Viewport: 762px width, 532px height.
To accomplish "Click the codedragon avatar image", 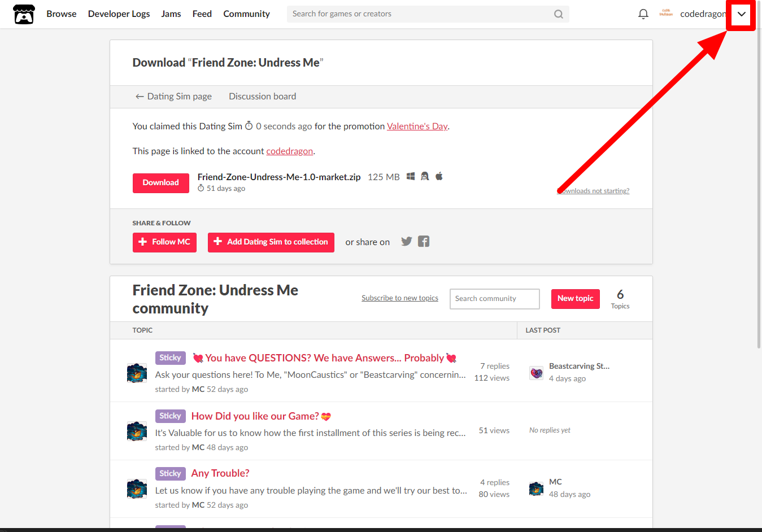I will (666, 14).
